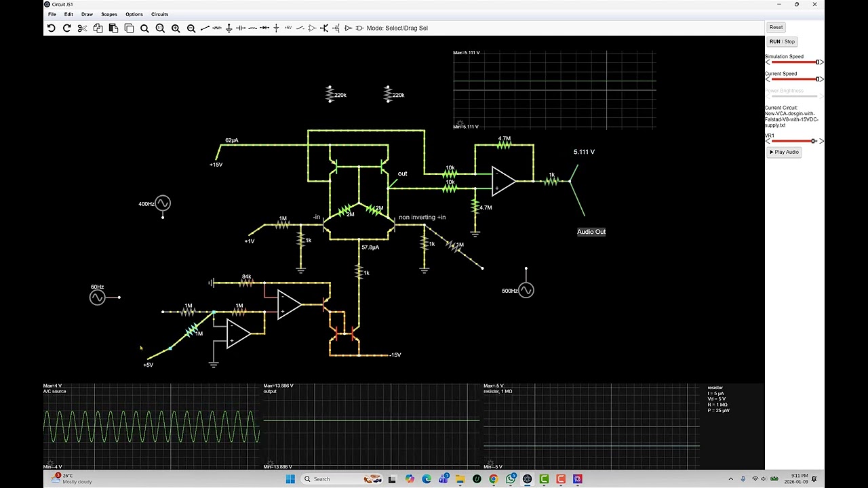Open WhatsApp from the taskbar
Image resolution: width=868 pixels, height=488 pixels.
pyautogui.click(x=511, y=479)
